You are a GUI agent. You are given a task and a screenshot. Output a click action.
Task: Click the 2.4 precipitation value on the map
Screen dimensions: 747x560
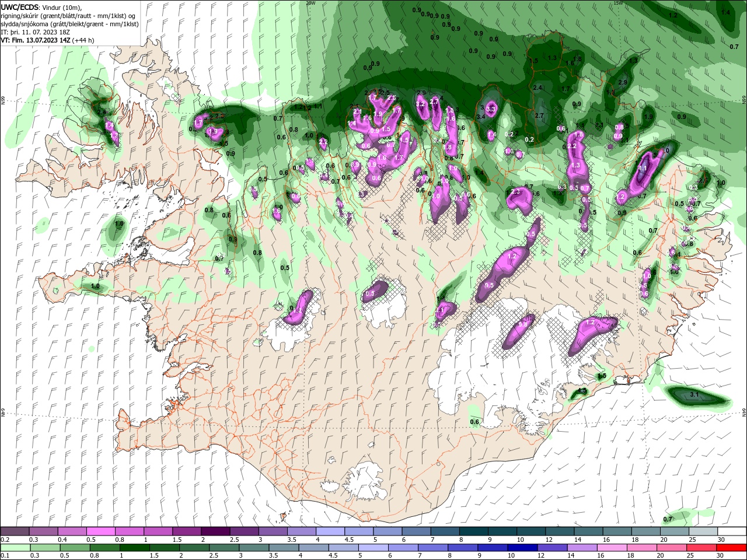(537, 87)
